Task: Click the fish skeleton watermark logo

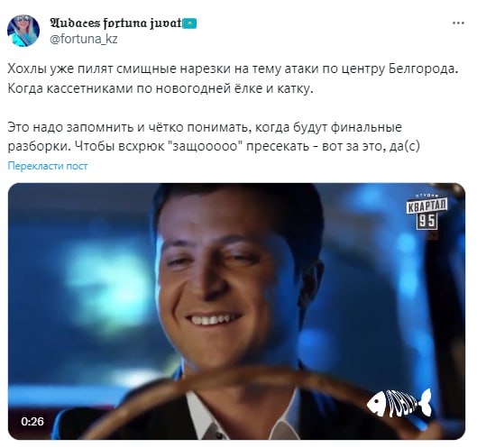Action: (399, 403)
